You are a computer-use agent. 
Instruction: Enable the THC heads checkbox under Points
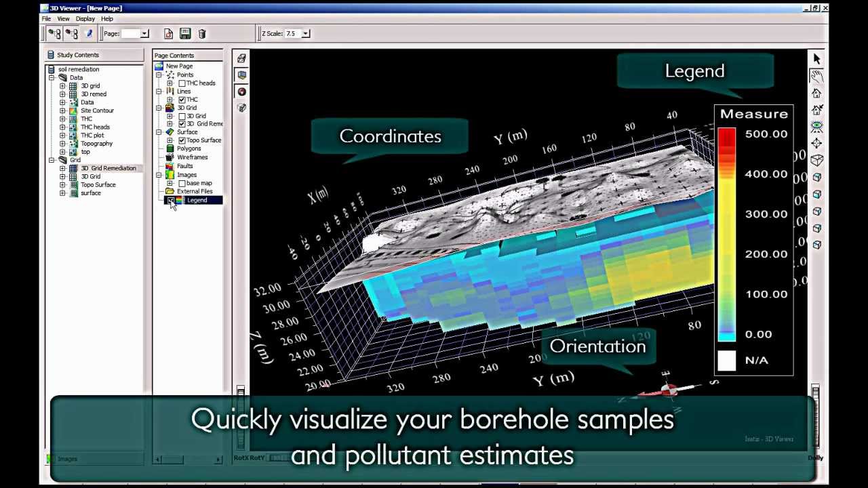[x=182, y=83]
